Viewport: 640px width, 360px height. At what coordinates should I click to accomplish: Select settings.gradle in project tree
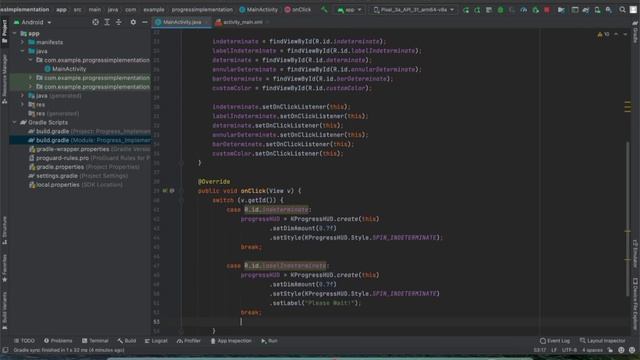tap(78, 176)
